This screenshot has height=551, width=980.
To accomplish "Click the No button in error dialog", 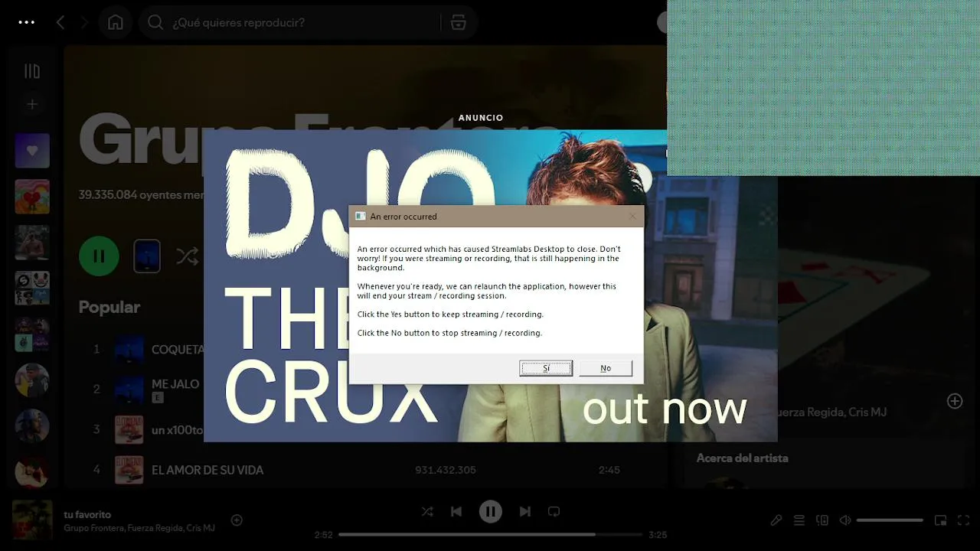I will (x=606, y=368).
